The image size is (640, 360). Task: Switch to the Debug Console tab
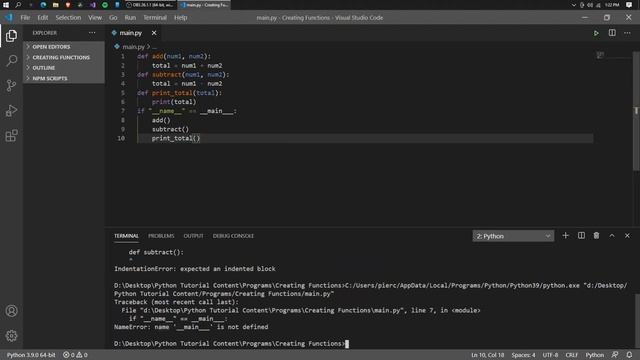[x=233, y=236]
